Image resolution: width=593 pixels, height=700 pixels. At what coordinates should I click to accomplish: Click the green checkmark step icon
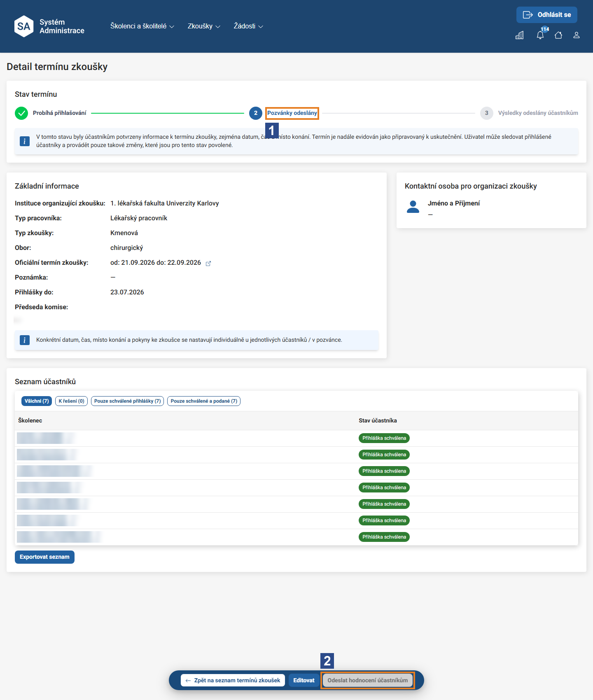[x=21, y=113]
